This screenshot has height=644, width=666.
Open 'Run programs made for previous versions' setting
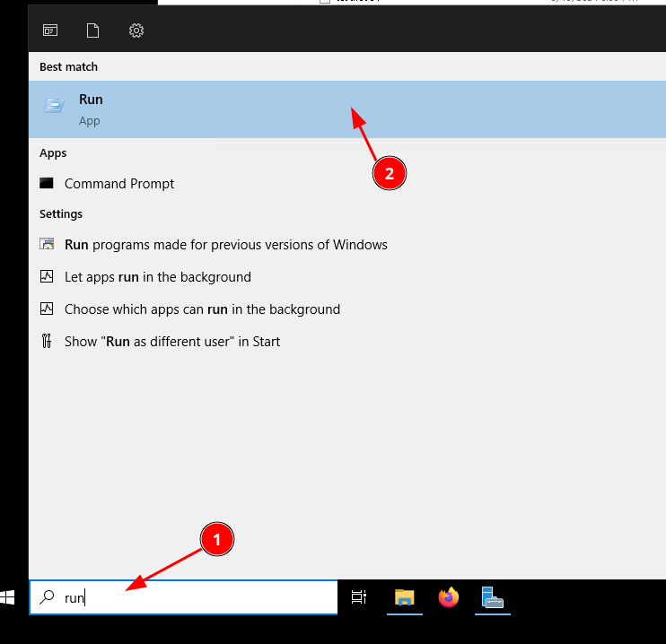coord(225,245)
